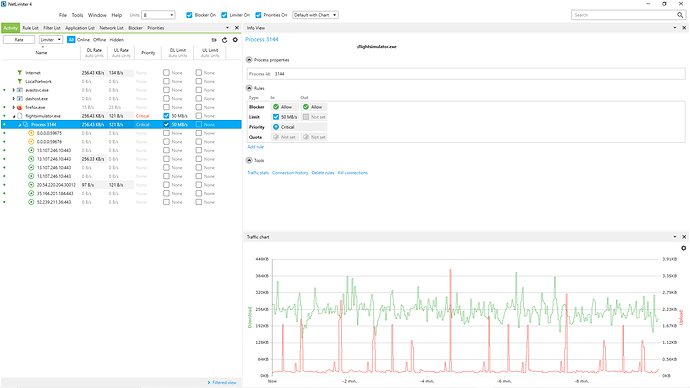Open Traffic chart settings gear icon
The width and height of the screenshot is (690, 388).
coord(683,248)
